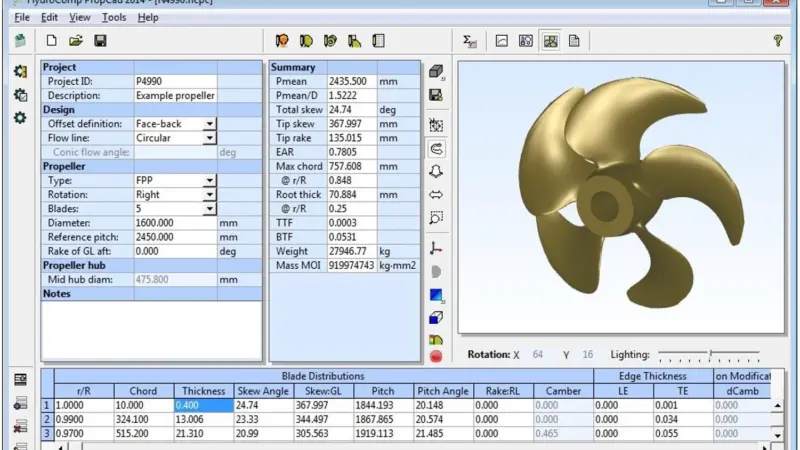Click the red circle button
Image resolution: width=800 pixels, height=450 pixels.
pyautogui.click(x=436, y=357)
